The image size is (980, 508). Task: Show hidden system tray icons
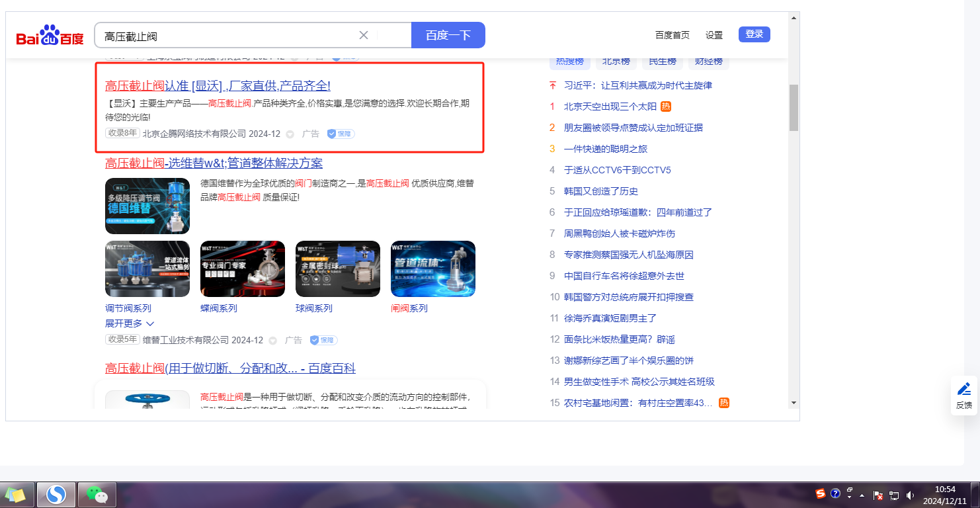tap(862, 495)
